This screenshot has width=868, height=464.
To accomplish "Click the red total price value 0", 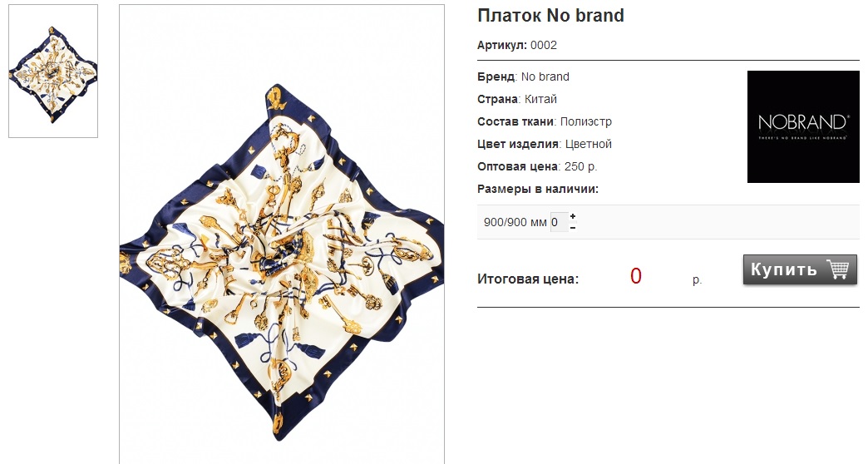I will pos(635,276).
